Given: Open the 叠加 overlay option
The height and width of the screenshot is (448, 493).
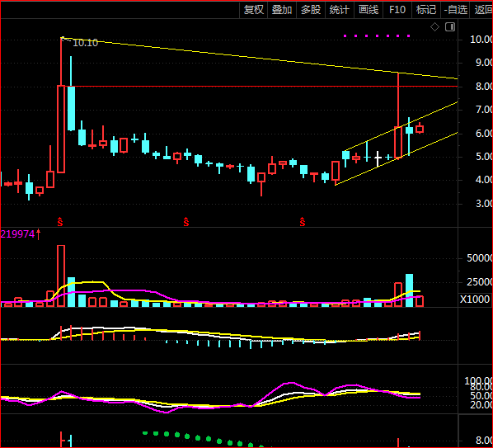Looking at the screenshot, I should [x=282, y=10].
